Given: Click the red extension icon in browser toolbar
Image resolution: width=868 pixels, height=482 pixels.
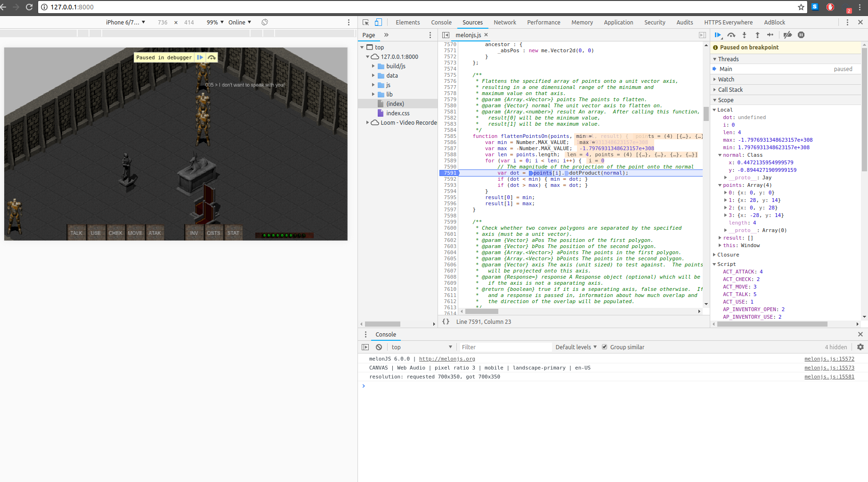Looking at the screenshot, I should click(x=830, y=7).
